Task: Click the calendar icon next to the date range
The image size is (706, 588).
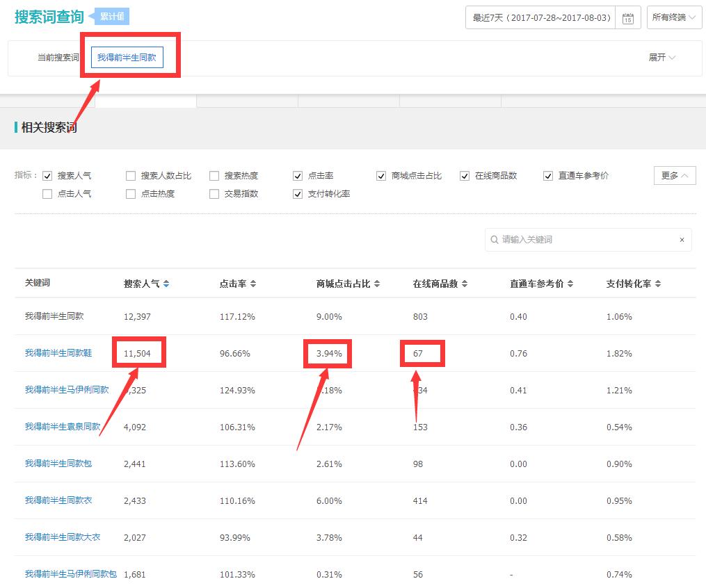Action: tap(626, 17)
